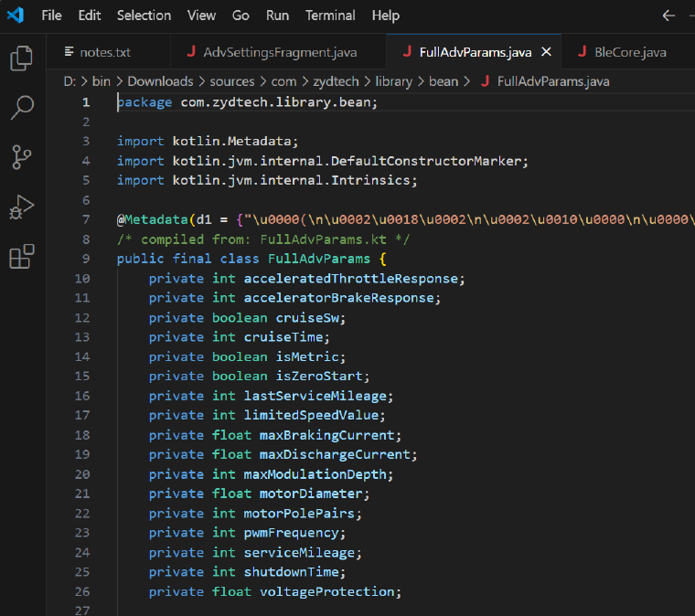Click 'com.zydtech.library.bean' package name
The image size is (695, 616).
pos(275,102)
